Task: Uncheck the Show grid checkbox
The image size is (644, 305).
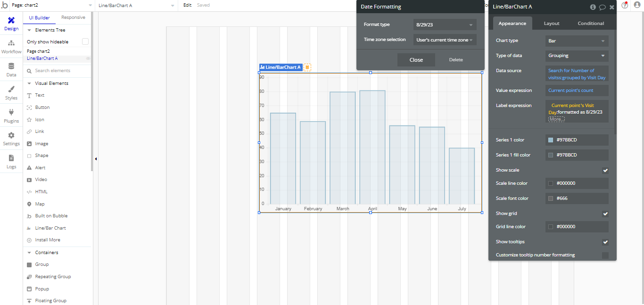Action: (x=605, y=214)
